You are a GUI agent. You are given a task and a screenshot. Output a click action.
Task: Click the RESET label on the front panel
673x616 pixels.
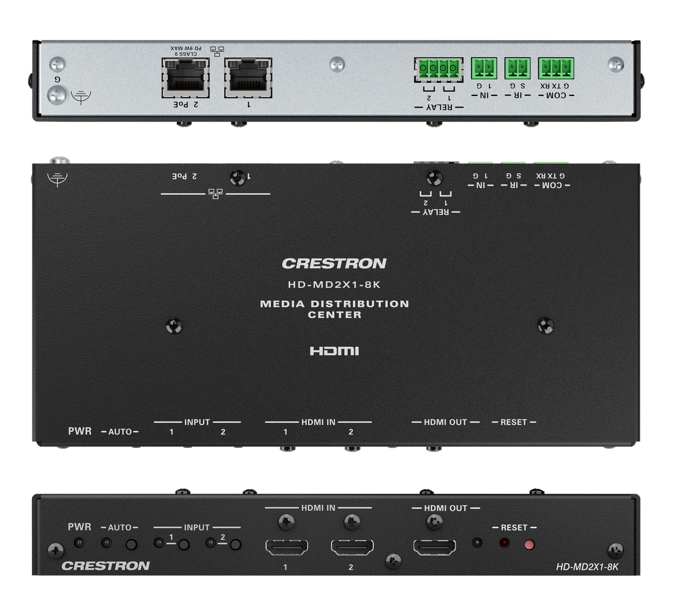(514, 527)
